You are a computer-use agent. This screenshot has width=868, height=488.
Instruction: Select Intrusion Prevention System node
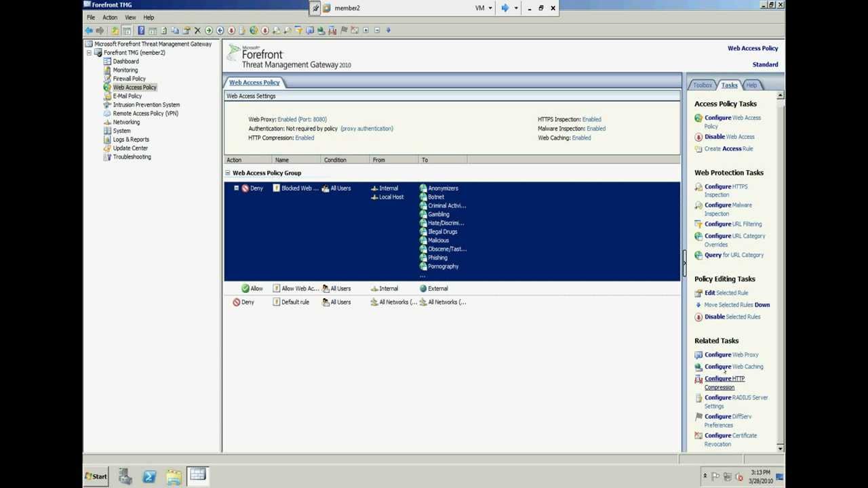point(146,105)
